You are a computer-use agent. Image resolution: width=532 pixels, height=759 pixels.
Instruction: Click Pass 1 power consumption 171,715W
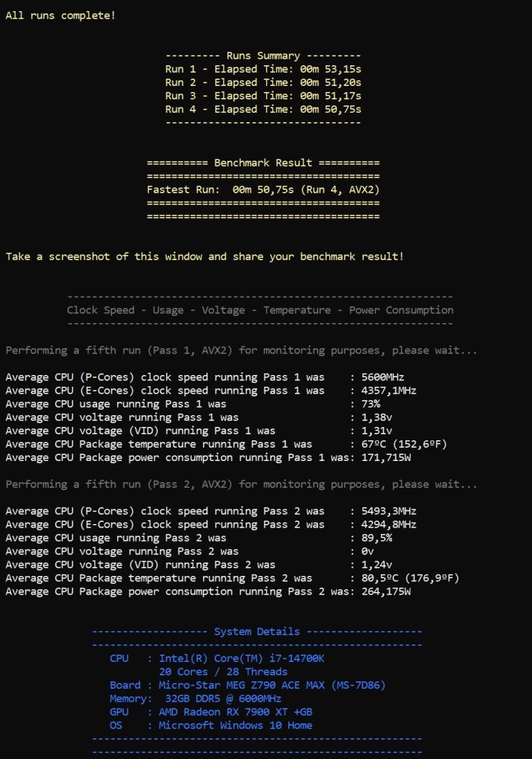coord(386,457)
